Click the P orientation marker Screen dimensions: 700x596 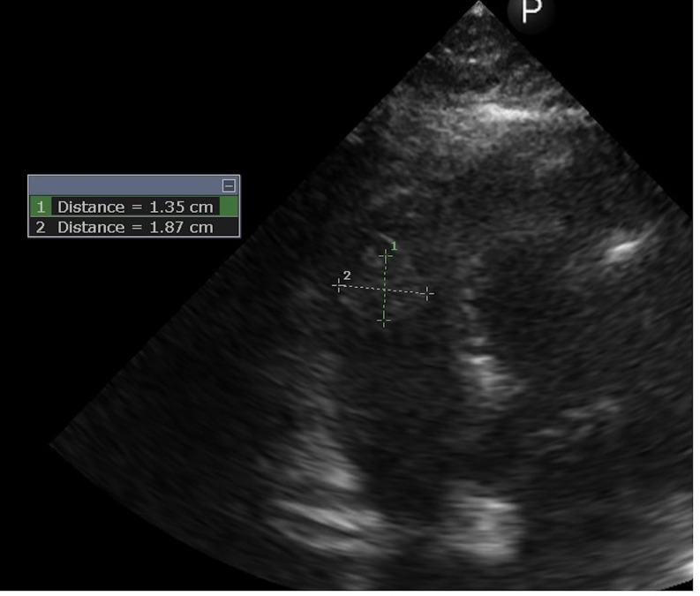531,11
